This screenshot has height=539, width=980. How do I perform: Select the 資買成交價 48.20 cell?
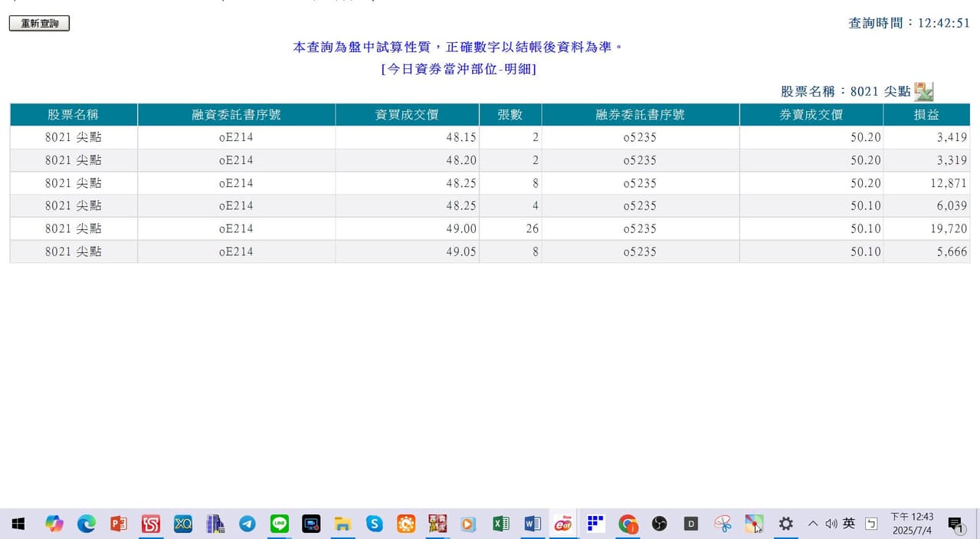pos(407,160)
